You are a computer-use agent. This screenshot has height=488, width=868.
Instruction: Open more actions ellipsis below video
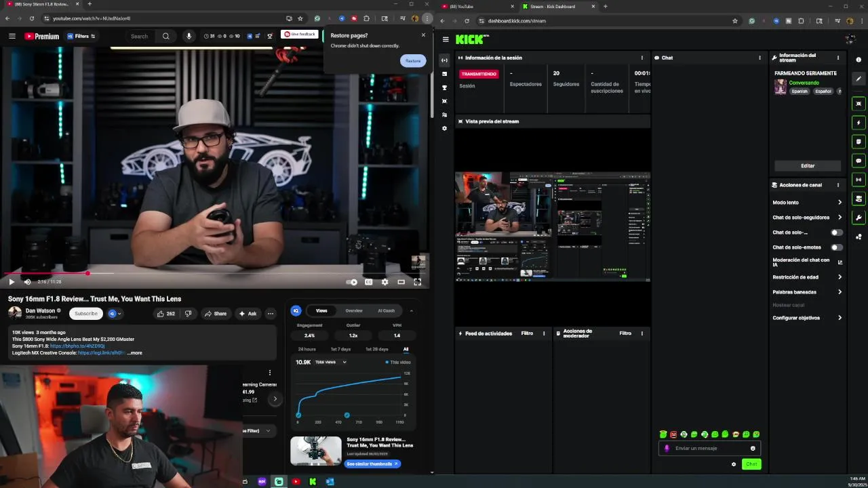pyautogui.click(x=271, y=314)
